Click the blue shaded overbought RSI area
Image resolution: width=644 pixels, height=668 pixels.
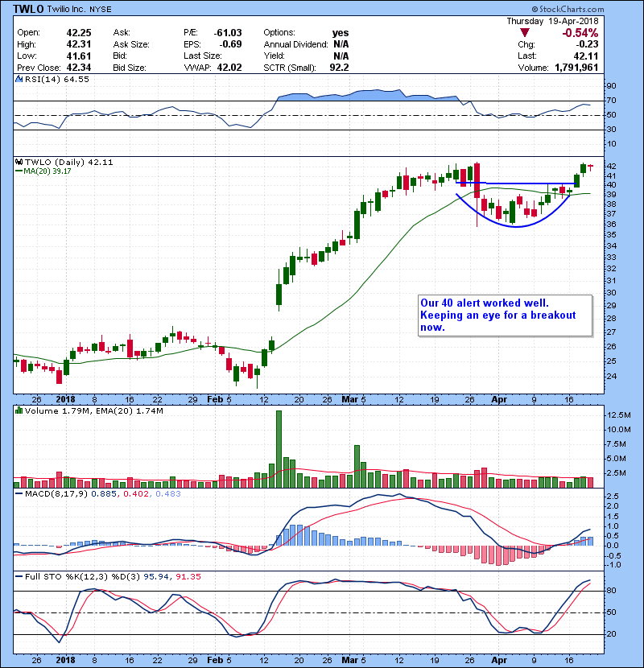pyautogui.click(x=362, y=97)
